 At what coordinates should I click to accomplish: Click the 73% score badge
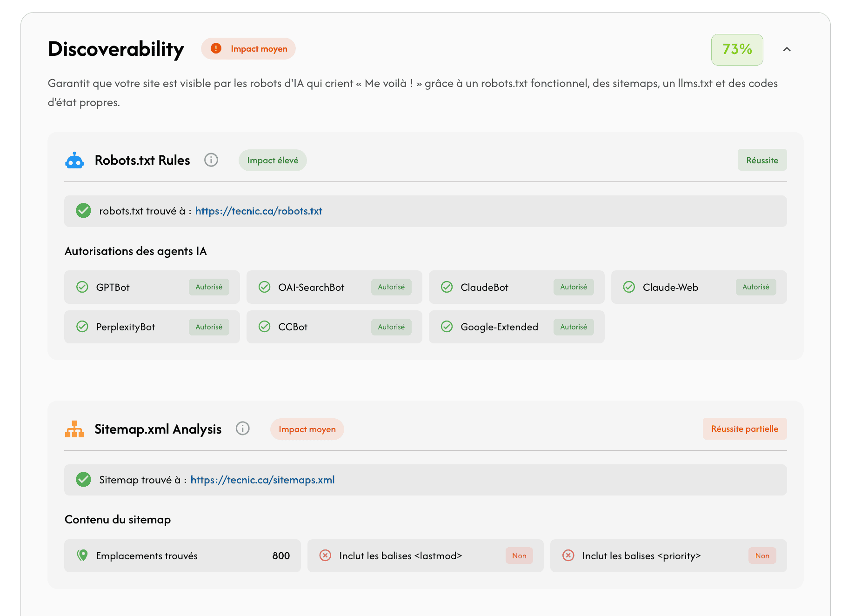click(x=737, y=49)
